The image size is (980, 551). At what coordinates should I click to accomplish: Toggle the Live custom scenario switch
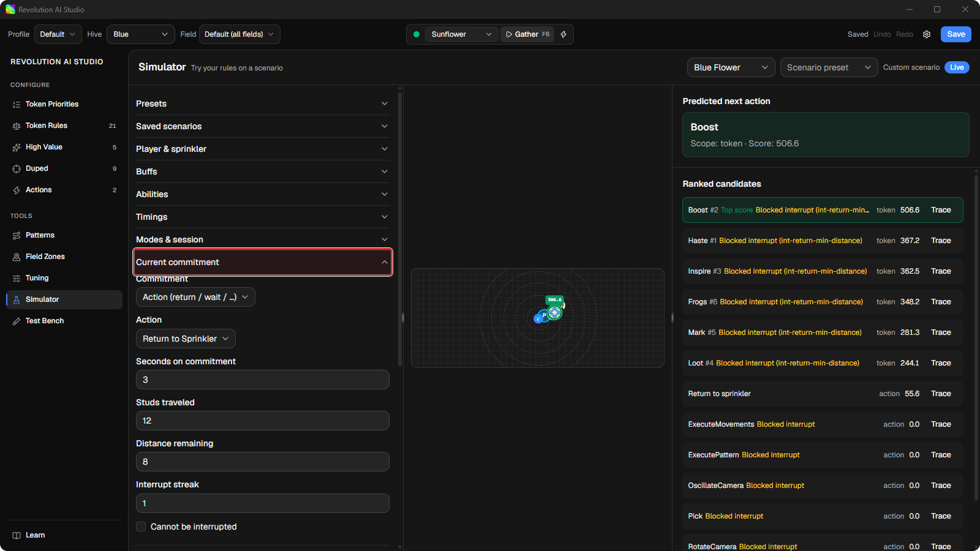pyautogui.click(x=957, y=67)
